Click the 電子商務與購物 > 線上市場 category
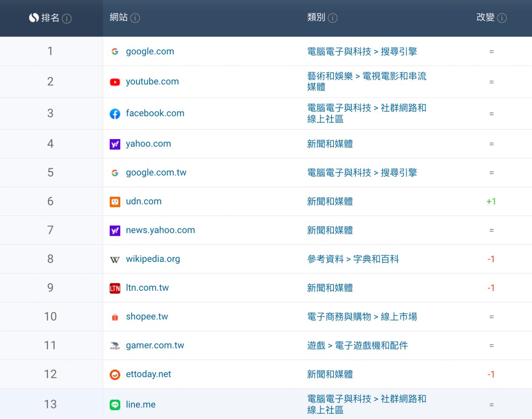This screenshot has height=419, width=532. point(362,317)
